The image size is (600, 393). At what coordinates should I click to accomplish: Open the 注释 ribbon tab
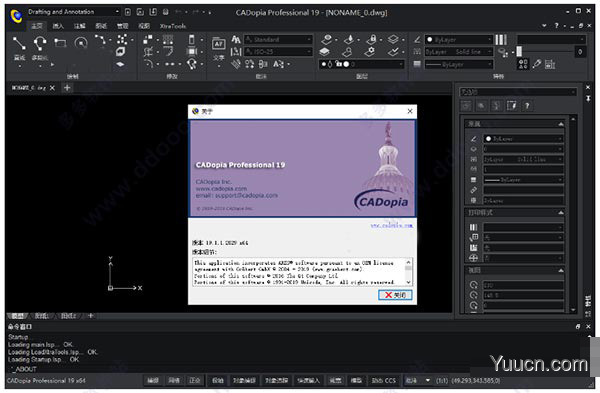[80, 26]
